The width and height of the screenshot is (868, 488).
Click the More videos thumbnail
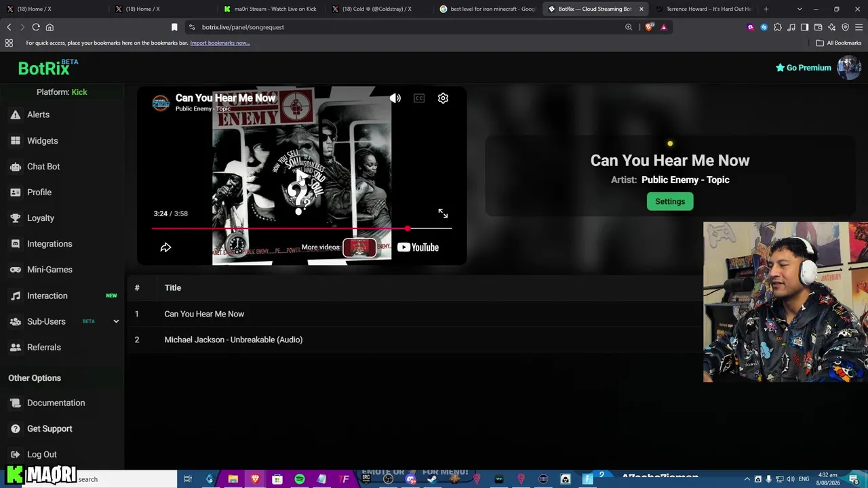pyautogui.click(x=359, y=247)
